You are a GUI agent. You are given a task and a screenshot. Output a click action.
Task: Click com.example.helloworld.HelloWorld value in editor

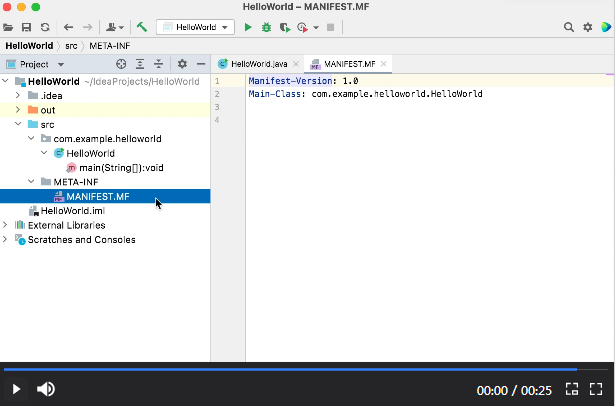coord(397,94)
